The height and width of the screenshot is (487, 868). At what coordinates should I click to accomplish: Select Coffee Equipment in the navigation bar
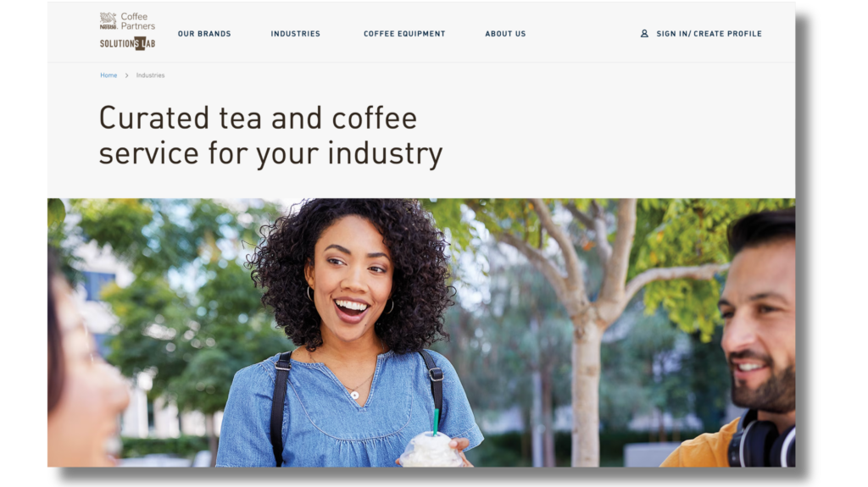(404, 34)
